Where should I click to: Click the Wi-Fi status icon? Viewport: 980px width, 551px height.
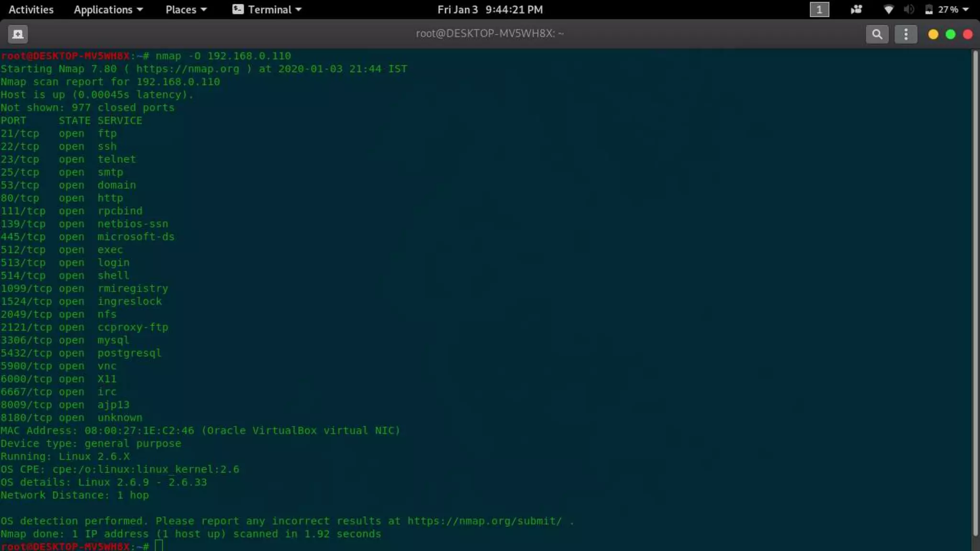[888, 10]
